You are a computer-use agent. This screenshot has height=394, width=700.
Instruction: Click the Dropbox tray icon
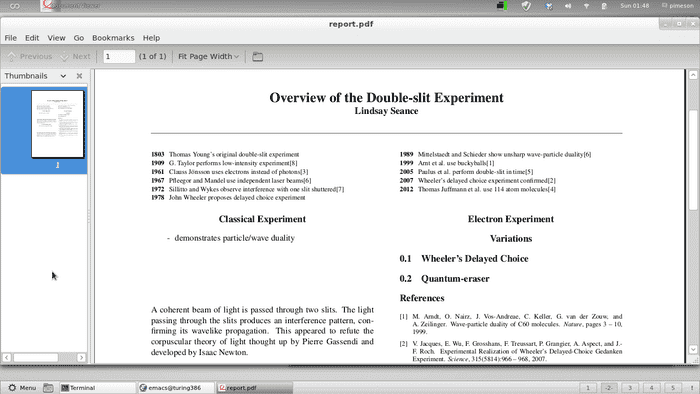(549, 6)
